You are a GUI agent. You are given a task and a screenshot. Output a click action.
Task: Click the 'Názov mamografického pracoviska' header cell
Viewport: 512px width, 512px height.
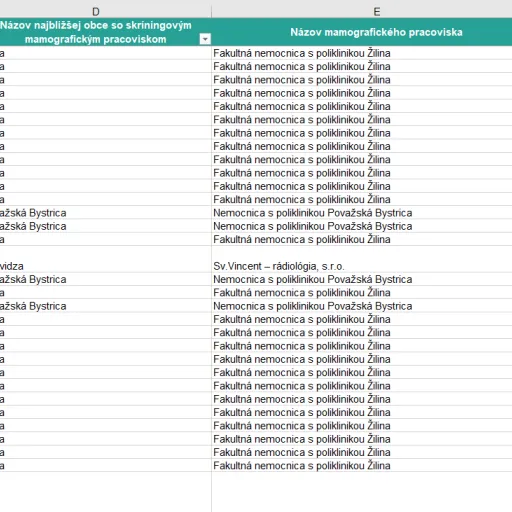tap(362, 32)
